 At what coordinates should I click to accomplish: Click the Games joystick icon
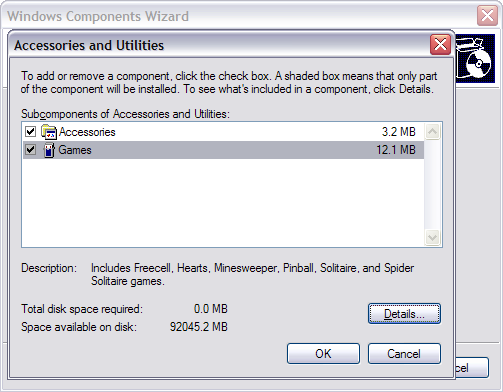(49, 150)
